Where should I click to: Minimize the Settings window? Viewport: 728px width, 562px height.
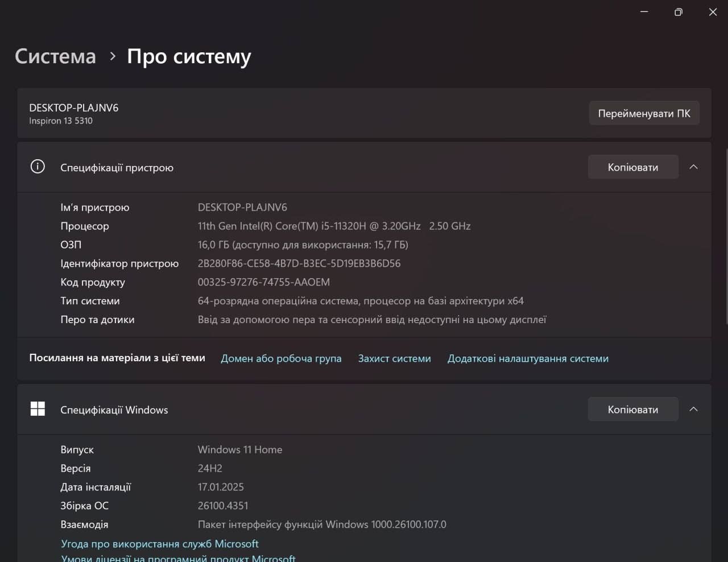point(644,12)
